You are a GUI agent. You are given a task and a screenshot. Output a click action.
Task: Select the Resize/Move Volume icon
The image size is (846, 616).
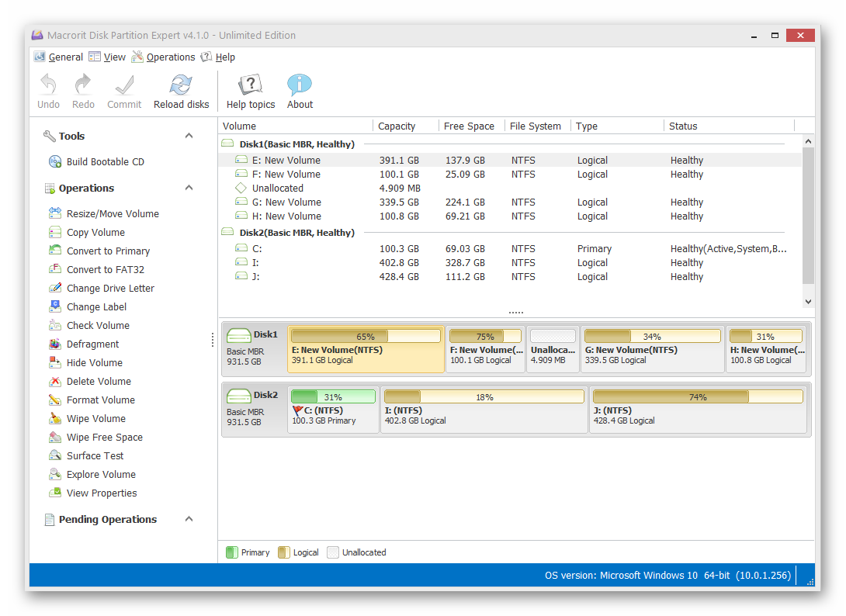click(55, 213)
